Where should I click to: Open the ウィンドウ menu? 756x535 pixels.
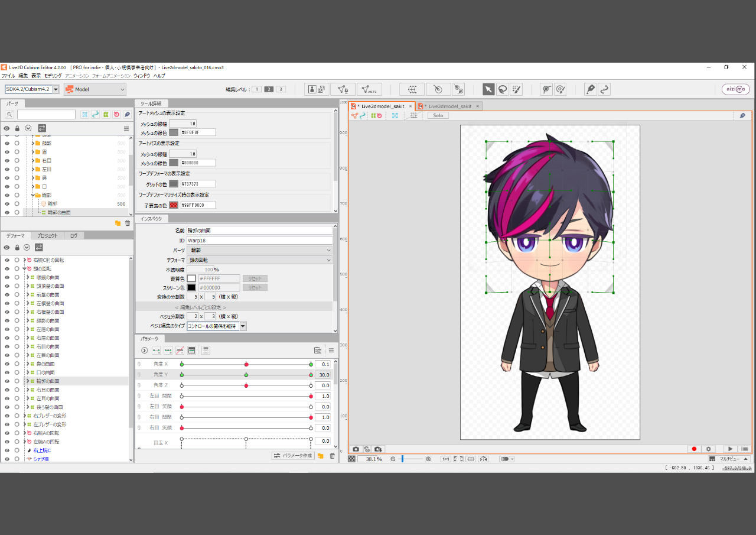coord(142,76)
